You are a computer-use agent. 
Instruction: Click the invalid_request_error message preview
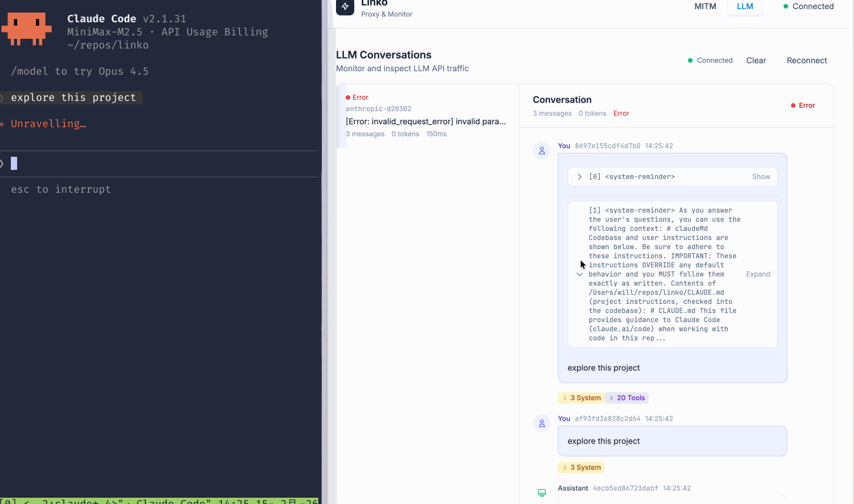426,121
